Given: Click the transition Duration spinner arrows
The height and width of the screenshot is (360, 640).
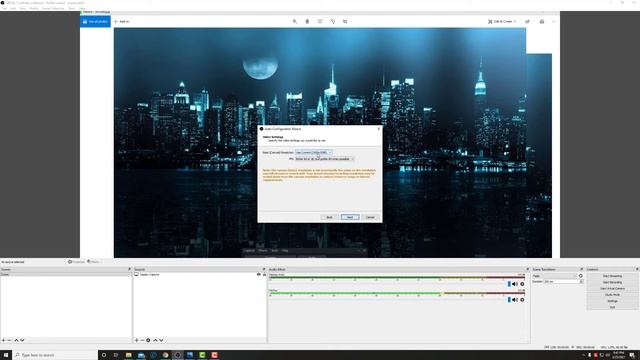Looking at the screenshot, I should click(x=581, y=282).
